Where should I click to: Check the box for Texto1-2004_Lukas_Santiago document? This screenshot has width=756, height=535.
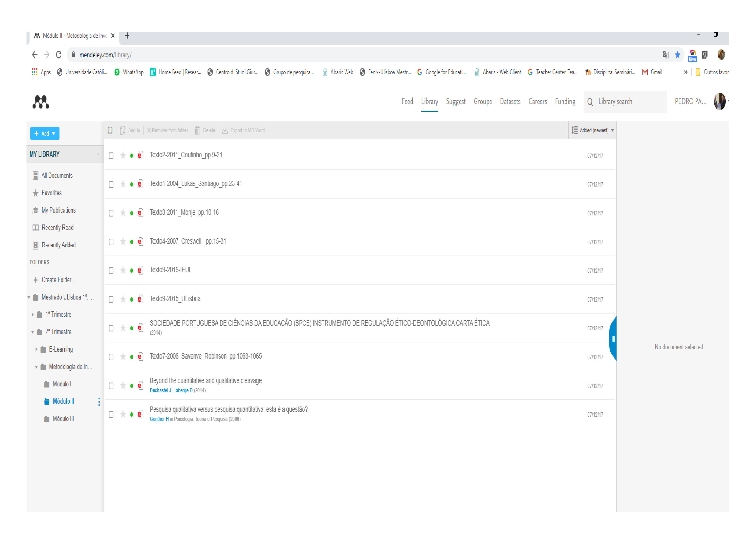pyautogui.click(x=111, y=185)
